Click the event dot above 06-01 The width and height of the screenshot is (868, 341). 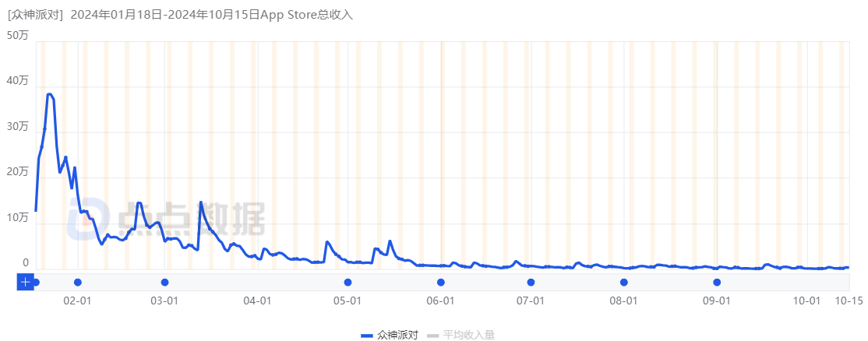coord(440,282)
